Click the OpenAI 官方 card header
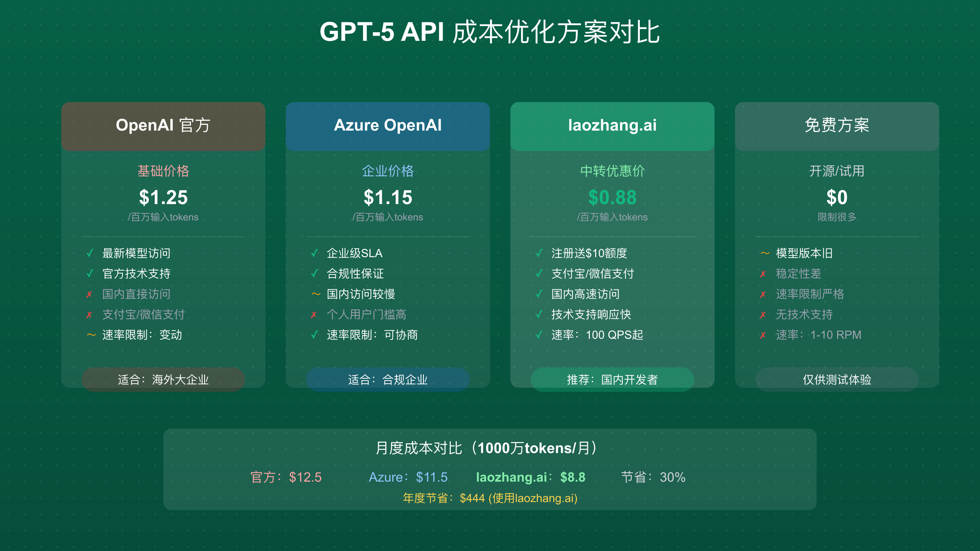 click(163, 126)
